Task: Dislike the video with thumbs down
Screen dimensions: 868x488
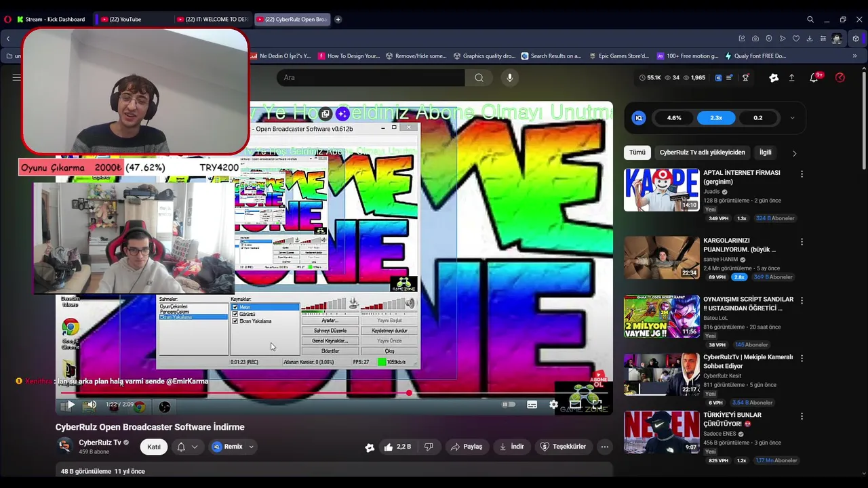Action: (x=429, y=447)
